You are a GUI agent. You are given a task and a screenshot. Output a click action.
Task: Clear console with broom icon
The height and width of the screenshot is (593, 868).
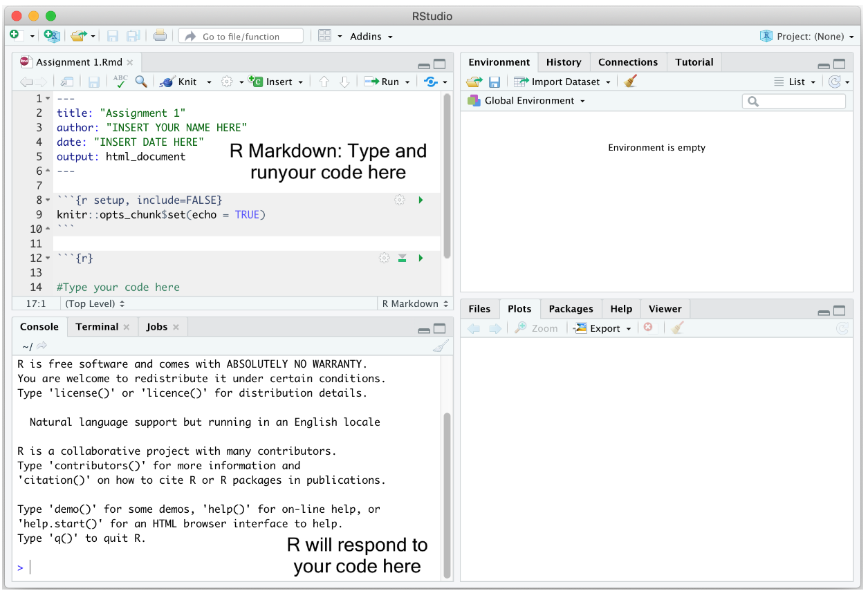[441, 346]
